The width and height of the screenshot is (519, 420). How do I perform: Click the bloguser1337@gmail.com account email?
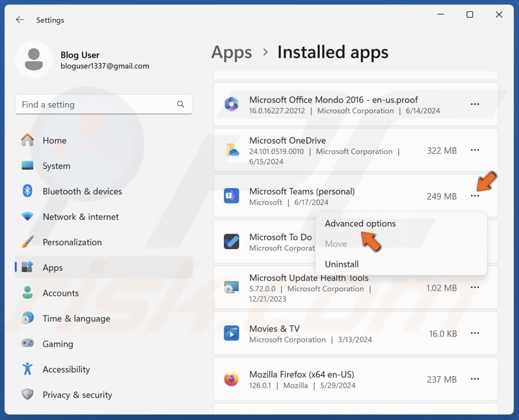pos(105,66)
